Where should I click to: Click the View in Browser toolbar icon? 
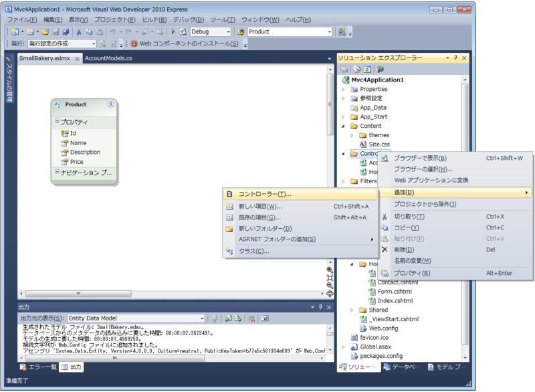pyautogui.click(x=183, y=31)
